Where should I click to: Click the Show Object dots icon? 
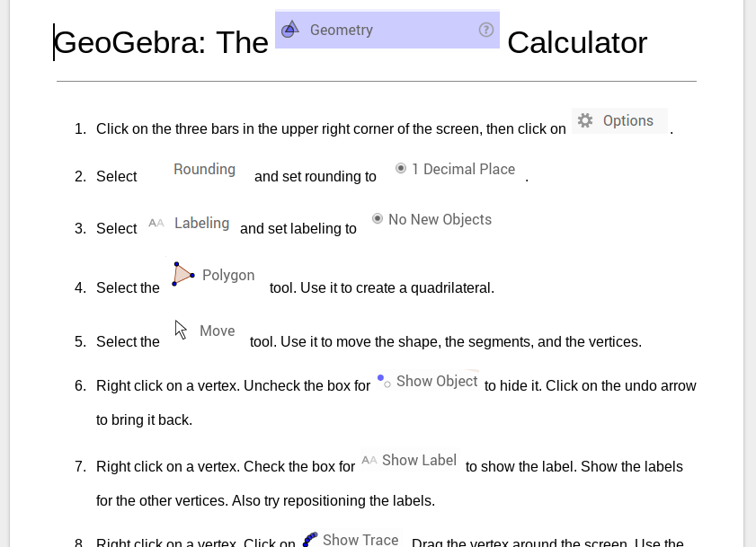coord(384,381)
